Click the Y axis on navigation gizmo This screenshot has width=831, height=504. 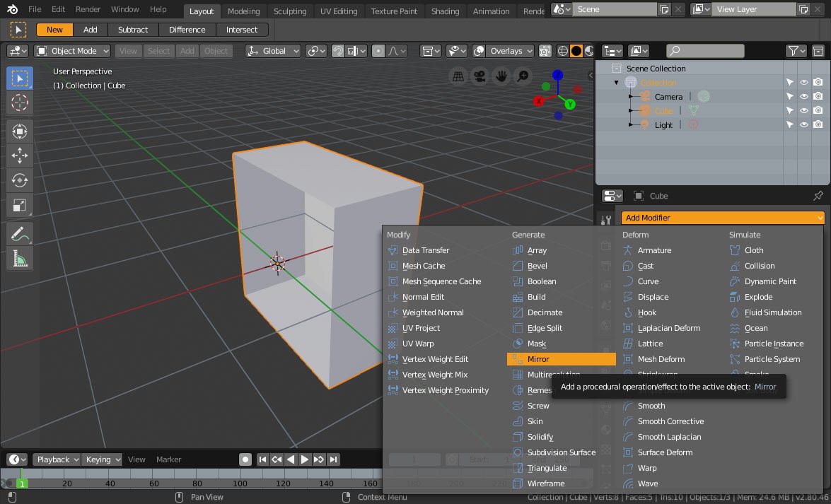click(x=570, y=104)
